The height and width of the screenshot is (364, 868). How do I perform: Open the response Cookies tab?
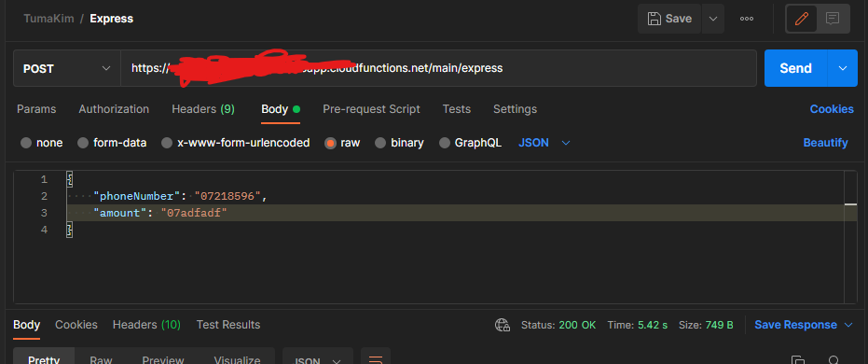[x=76, y=325]
